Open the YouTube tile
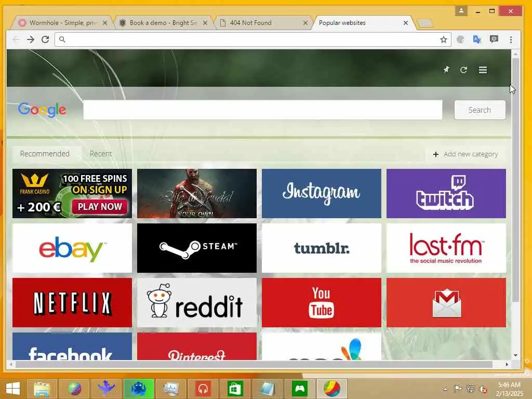Image resolution: width=532 pixels, height=399 pixels. (321, 303)
